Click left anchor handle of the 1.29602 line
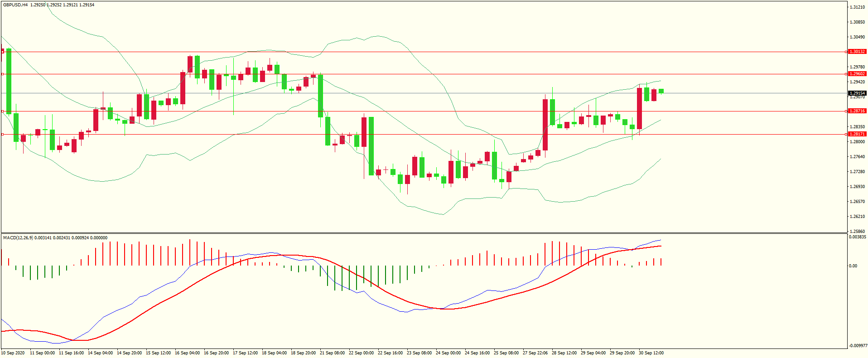Screen dimensions: 868x358 coord(2,74)
